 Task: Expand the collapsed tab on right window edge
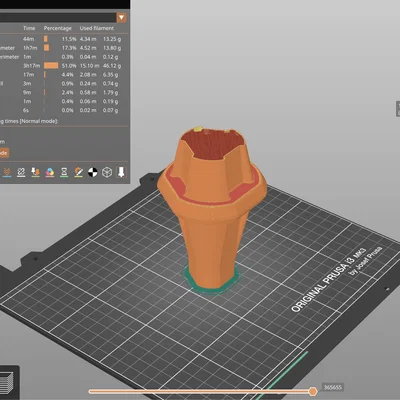click(398, 109)
